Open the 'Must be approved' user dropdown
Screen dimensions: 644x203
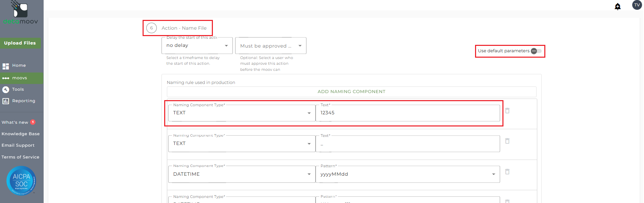coord(271,46)
